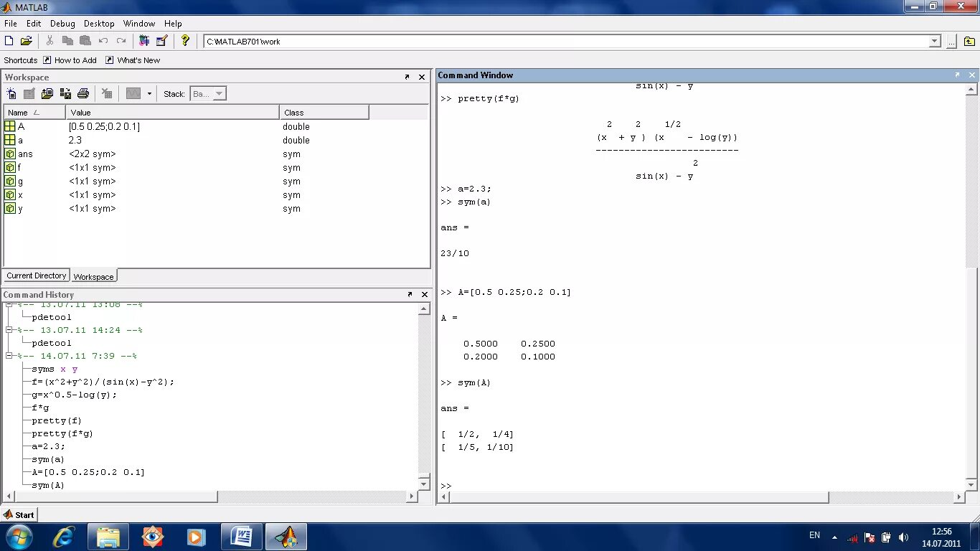Open MATLAB Help question mark icon
The width and height of the screenshot is (980, 551).
pos(185,41)
